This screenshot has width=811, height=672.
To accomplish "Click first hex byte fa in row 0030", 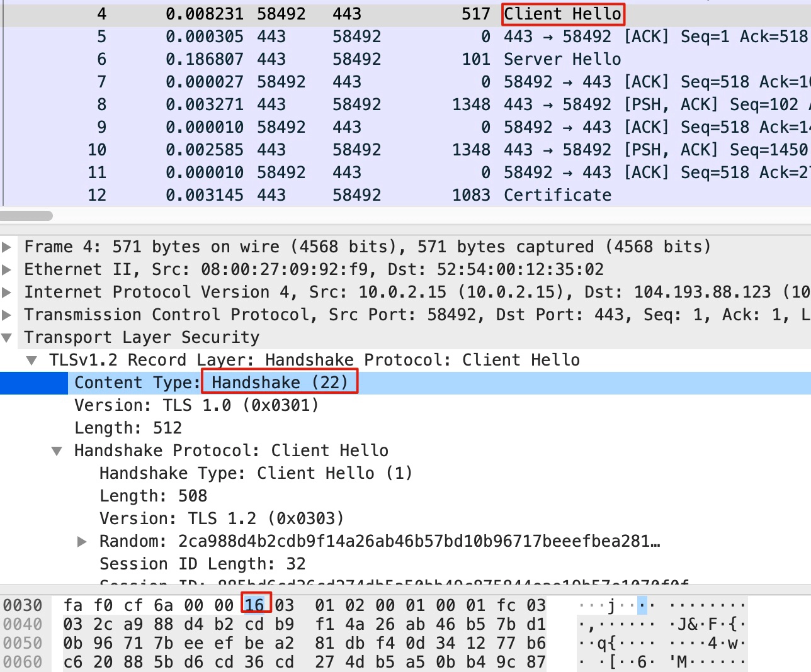I will tap(73, 605).
